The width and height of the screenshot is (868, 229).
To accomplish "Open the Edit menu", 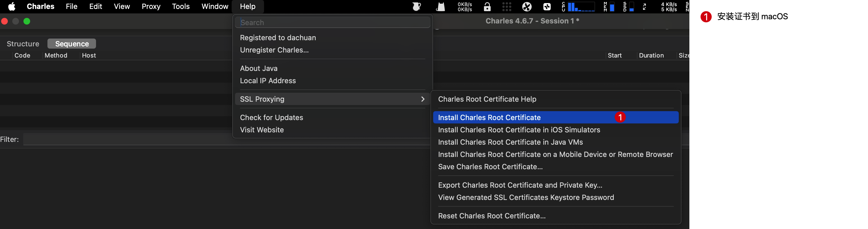I will click(96, 6).
